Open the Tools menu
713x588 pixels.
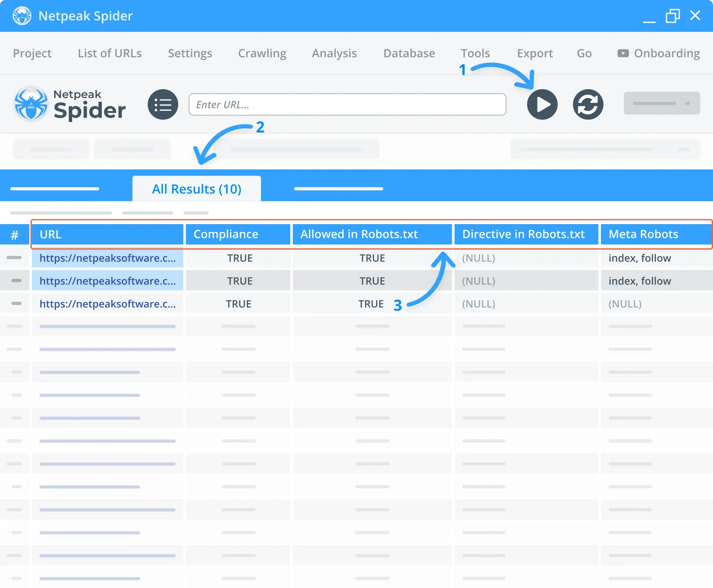pos(475,53)
